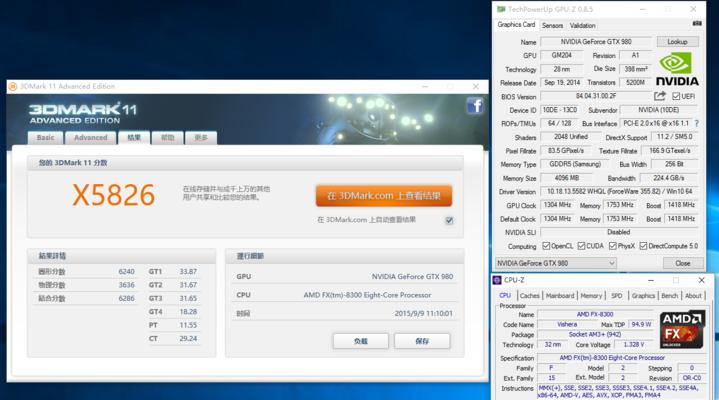Screen dimensions: 719x400
Task: Click the Core Voltage 1.328 V field
Action: (634, 344)
